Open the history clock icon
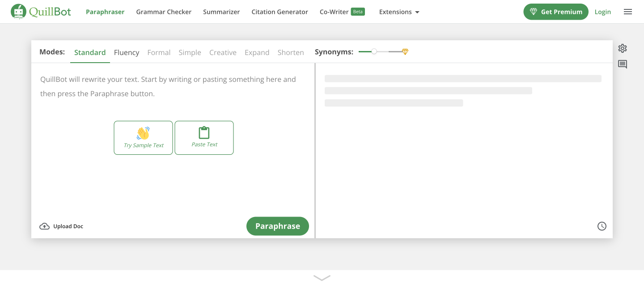 (602, 226)
